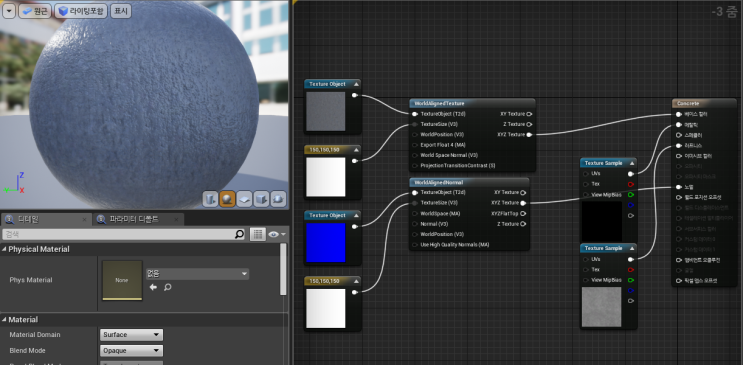
Task: Select the cube preview mesh icon
Action: click(261, 199)
